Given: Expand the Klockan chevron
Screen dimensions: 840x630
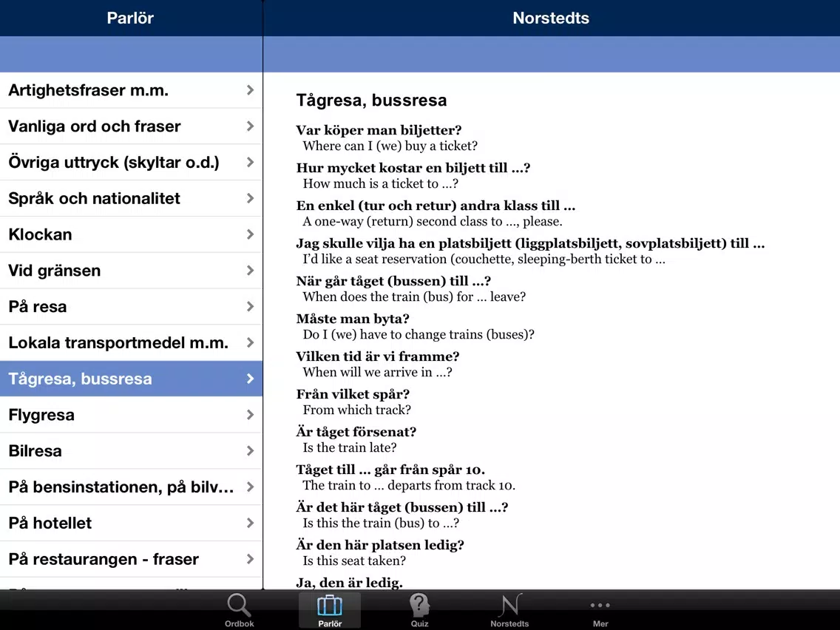Looking at the screenshot, I should pos(250,234).
